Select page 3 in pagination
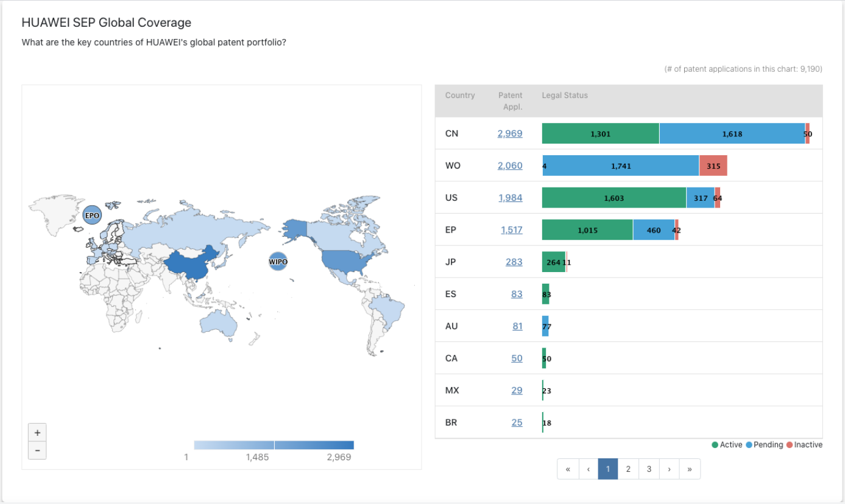This screenshot has width=845, height=504. pos(649,469)
